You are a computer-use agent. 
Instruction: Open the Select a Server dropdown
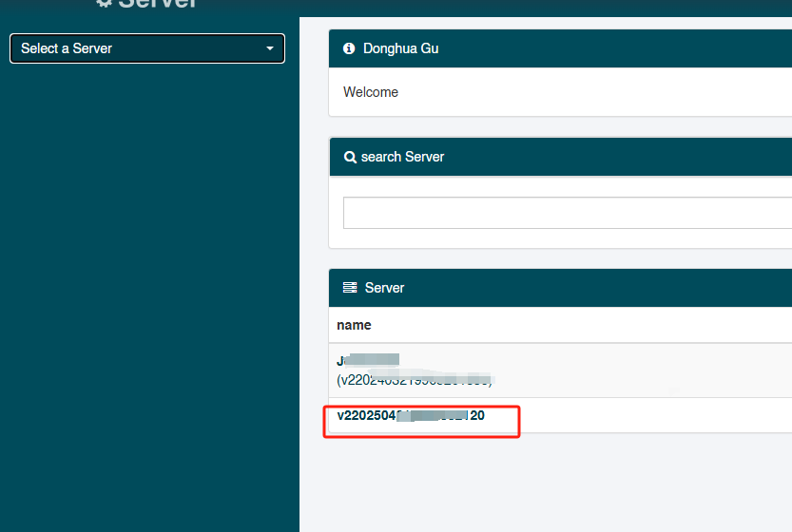[147, 48]
